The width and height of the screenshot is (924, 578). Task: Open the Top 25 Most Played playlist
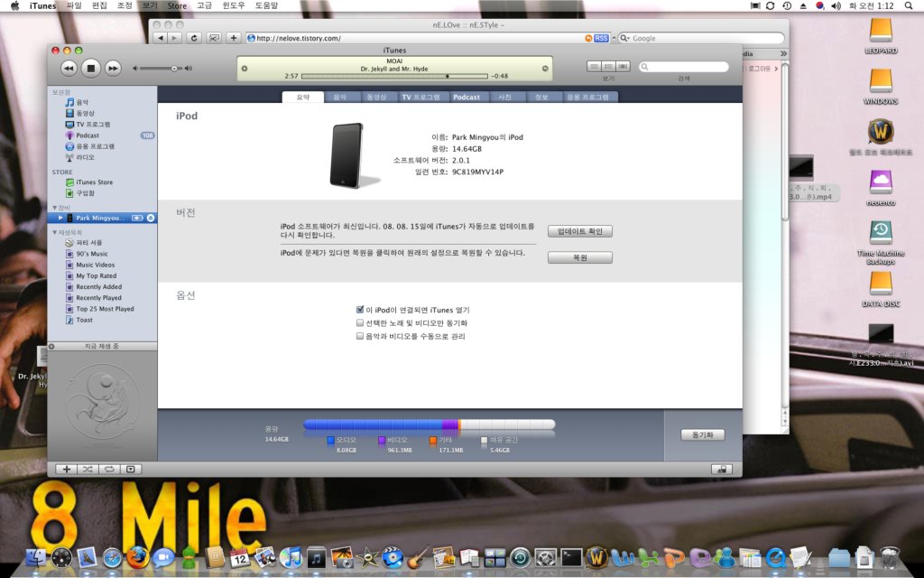99,309
